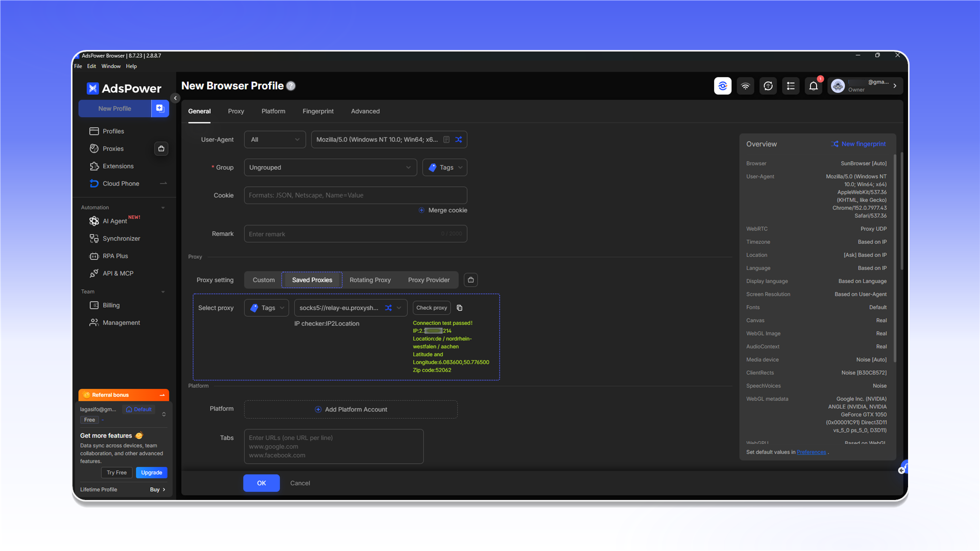This screenshot has height=551, width=980.
Task: Click the Check proxy button
Action: point(431,308)
